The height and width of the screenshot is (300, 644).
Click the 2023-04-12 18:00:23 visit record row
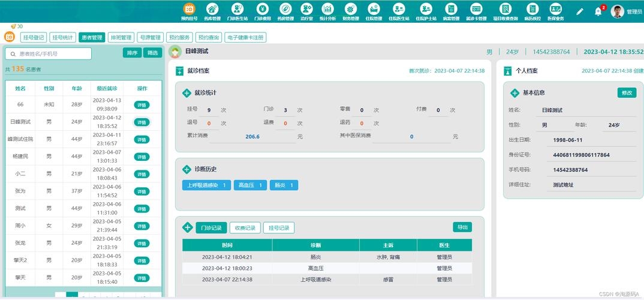327,268
